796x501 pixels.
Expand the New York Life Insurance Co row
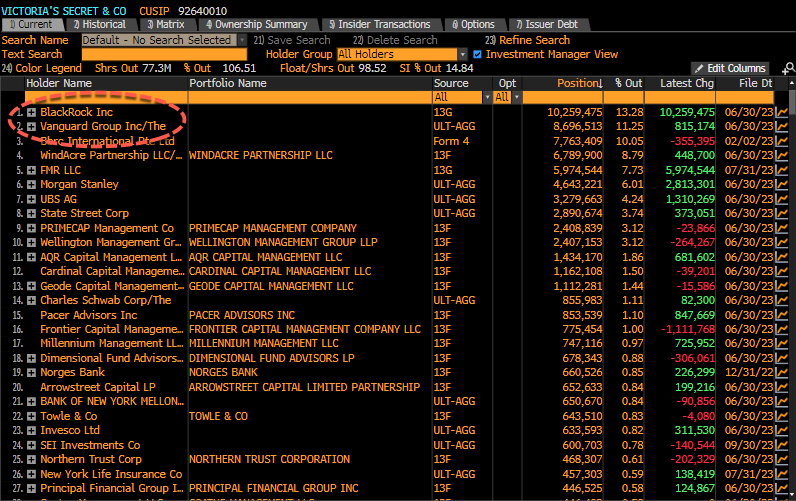31,474
